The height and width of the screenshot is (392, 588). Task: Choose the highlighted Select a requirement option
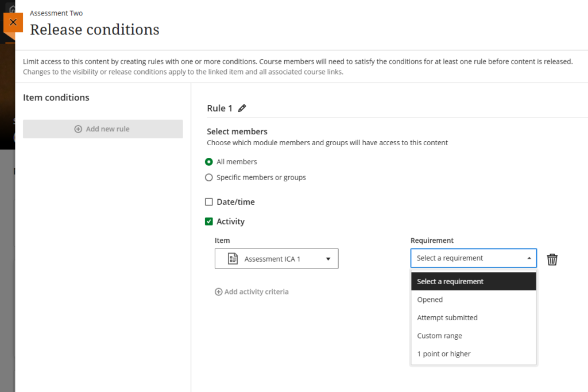[474, 281]
